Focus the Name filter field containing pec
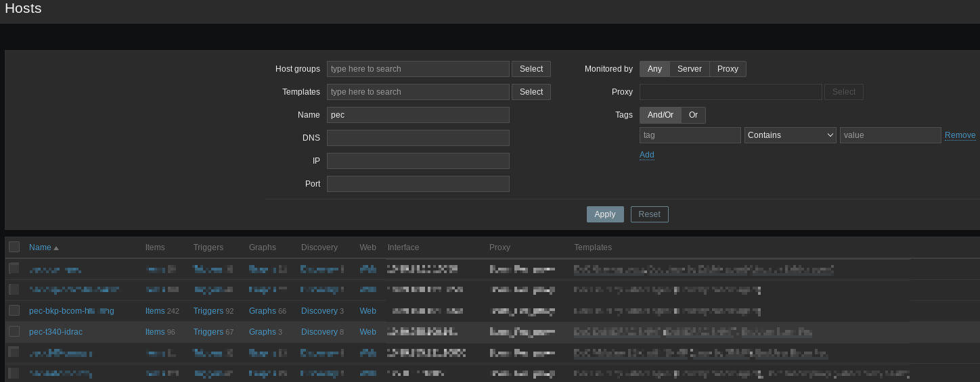 coord(418,115)
